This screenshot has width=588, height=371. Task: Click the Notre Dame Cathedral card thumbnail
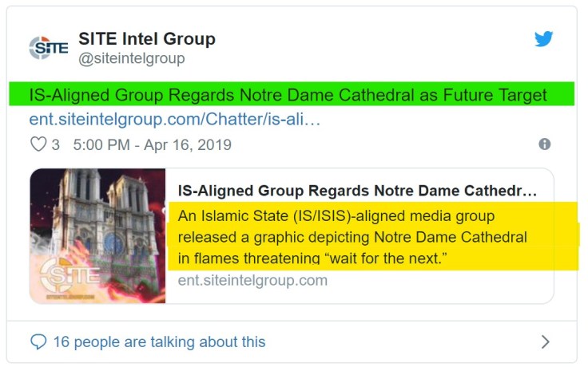pos(97,235)
